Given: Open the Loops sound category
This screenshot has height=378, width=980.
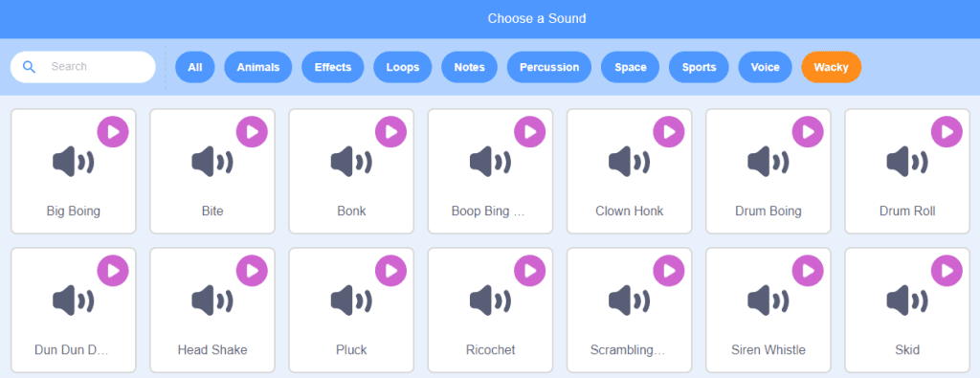Looking at the screenshot, I should (403, 67).
